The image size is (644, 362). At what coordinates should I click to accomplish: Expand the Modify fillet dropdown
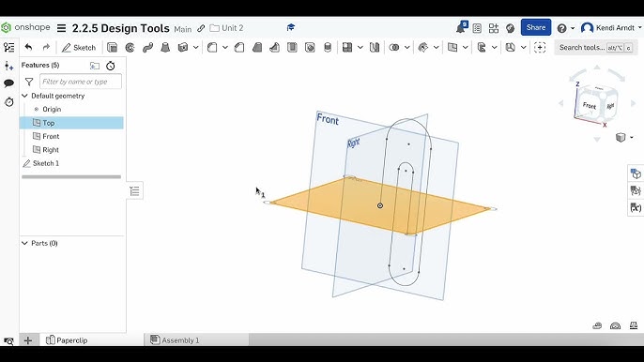(437, 48)
